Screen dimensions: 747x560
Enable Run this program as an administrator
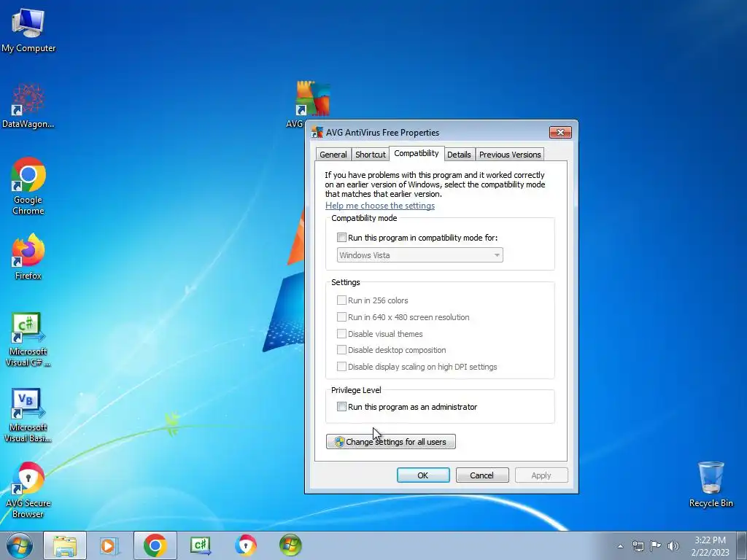341,407
